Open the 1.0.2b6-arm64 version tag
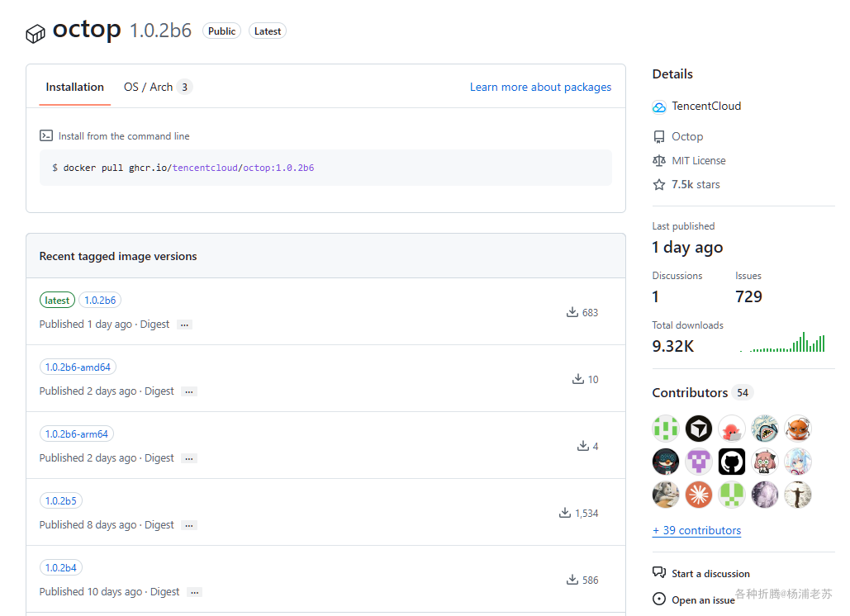 (77, 434)
